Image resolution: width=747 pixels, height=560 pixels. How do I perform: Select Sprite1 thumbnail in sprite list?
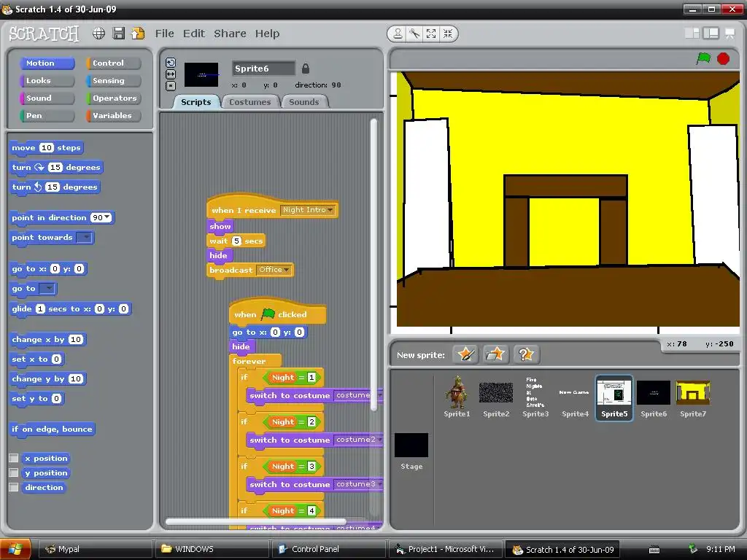[457, 397]
